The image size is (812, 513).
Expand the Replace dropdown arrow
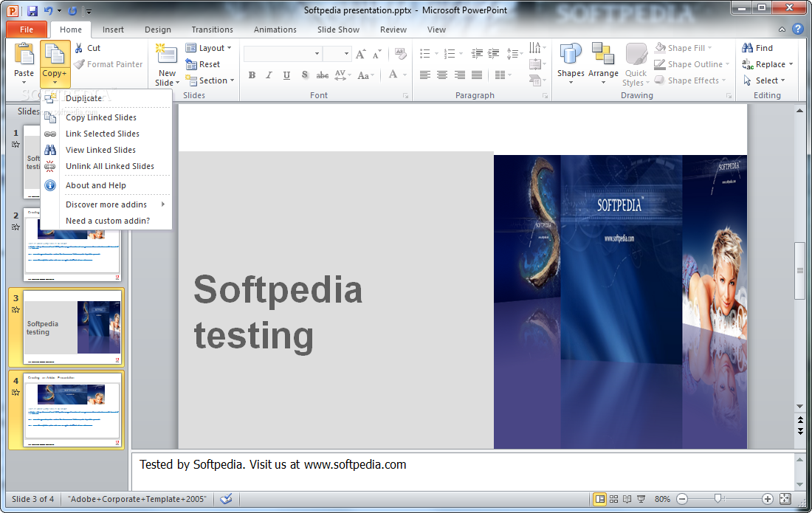click(791, 64)
